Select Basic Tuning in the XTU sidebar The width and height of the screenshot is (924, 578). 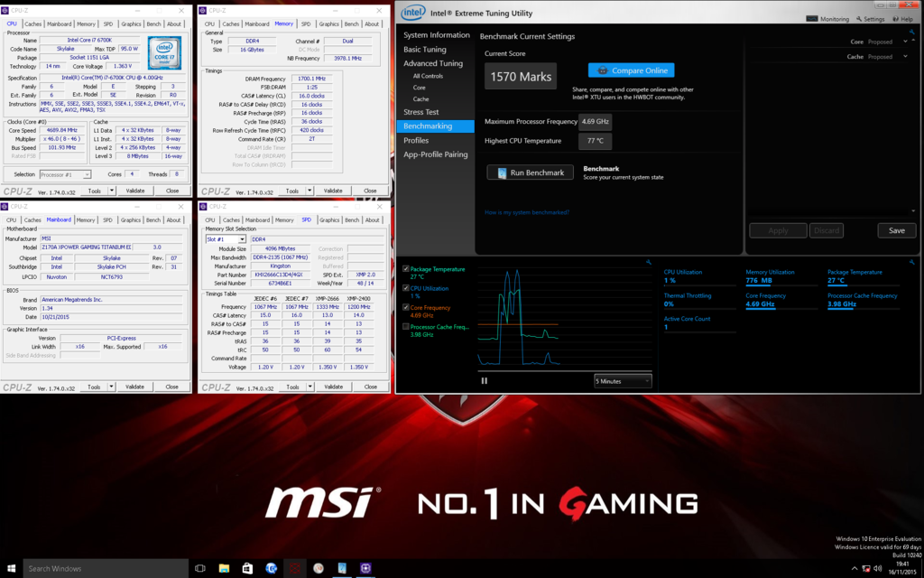point(425,50)
